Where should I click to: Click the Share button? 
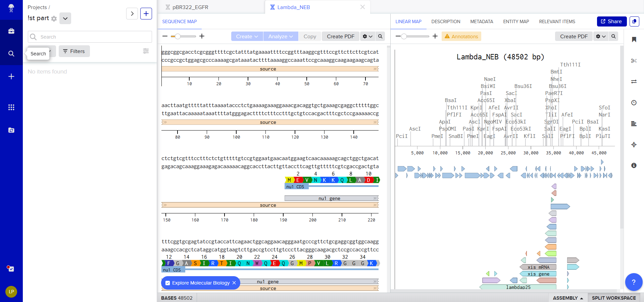click(611, 21)
